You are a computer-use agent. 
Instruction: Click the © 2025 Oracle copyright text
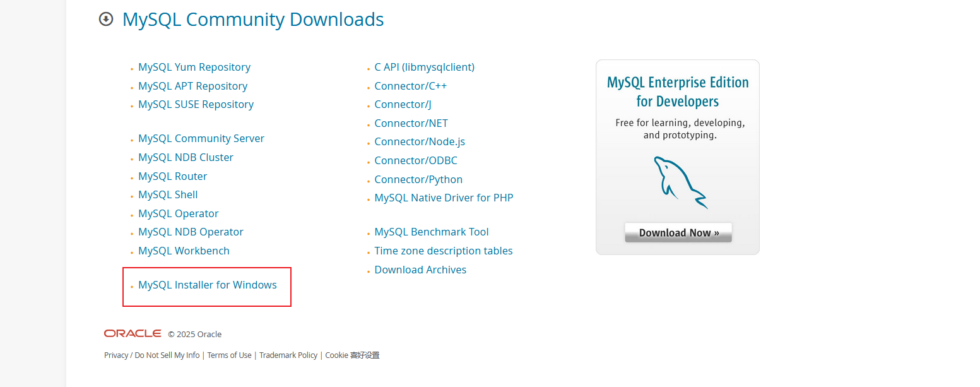194,334
